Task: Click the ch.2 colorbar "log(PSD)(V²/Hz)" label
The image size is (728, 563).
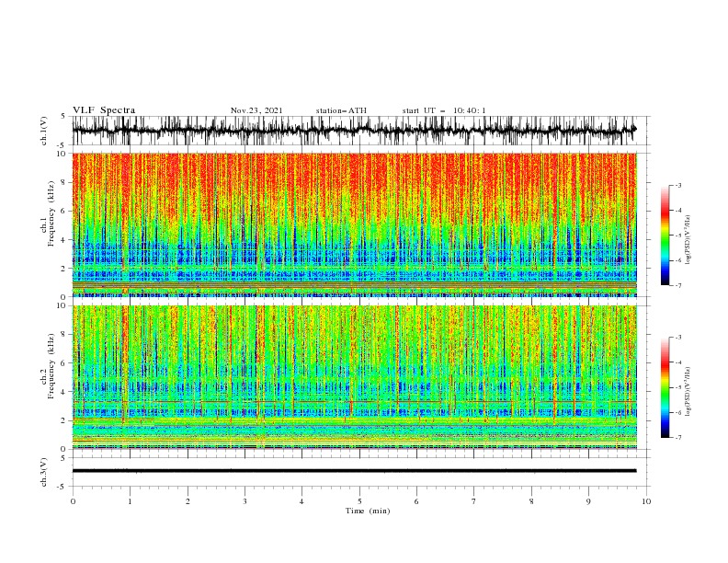Action: click(x=688, y=391)
